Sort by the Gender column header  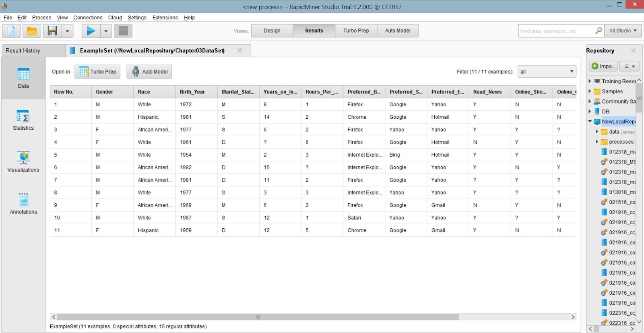[x=112, y=92]
